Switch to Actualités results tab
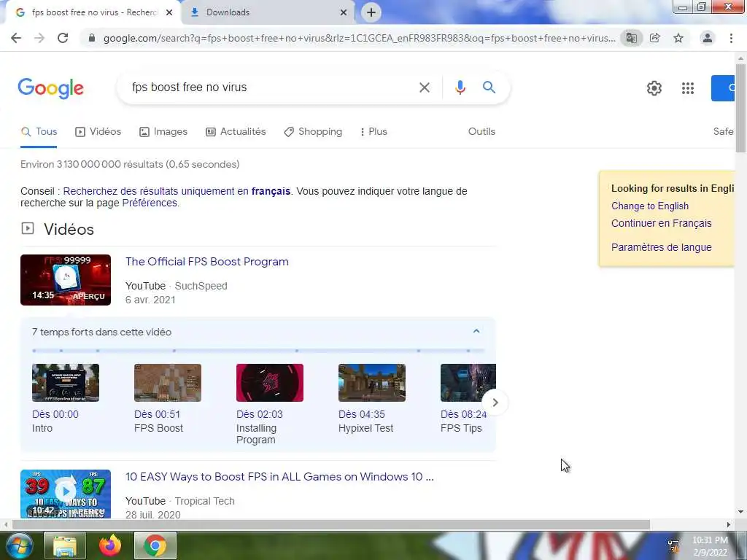747x560 pixels. (236, 132)
